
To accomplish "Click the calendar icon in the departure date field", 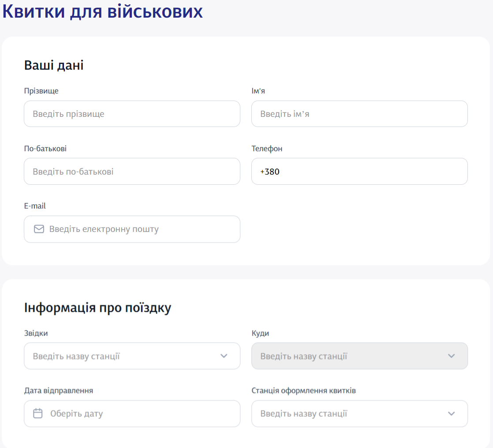I will tap(38, 414).
